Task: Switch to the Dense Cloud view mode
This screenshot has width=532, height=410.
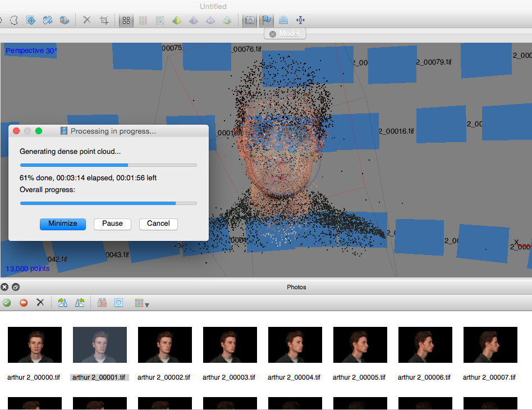Action: [143, 20]
